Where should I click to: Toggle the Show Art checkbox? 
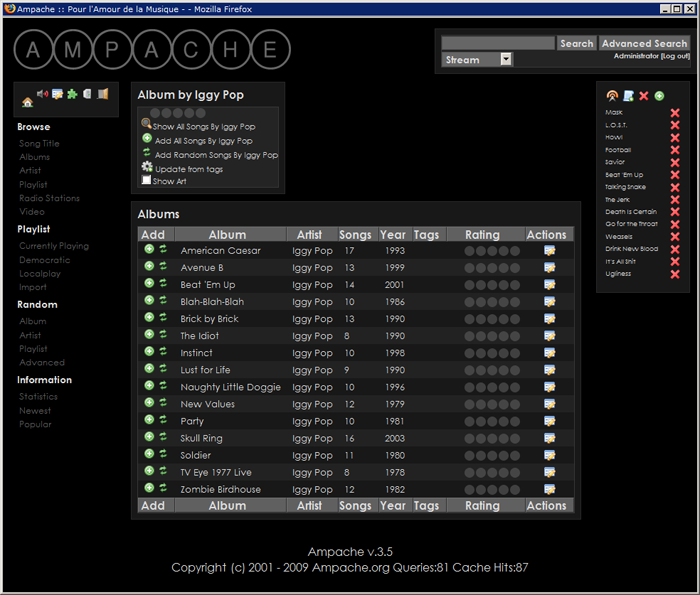146,180
